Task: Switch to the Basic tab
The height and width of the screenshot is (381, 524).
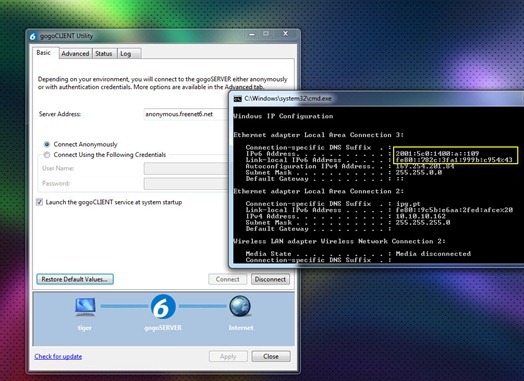Action: 43,53
